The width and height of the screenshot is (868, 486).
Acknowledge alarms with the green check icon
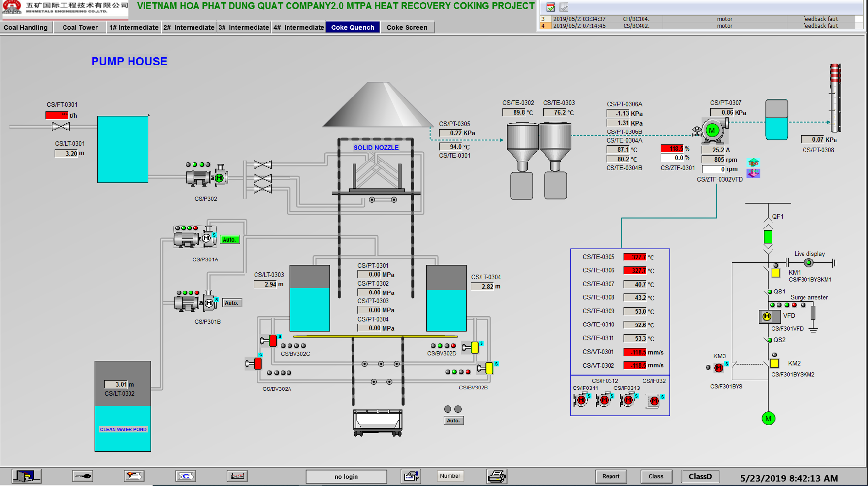pyautogui.click(x=550, y=7)
